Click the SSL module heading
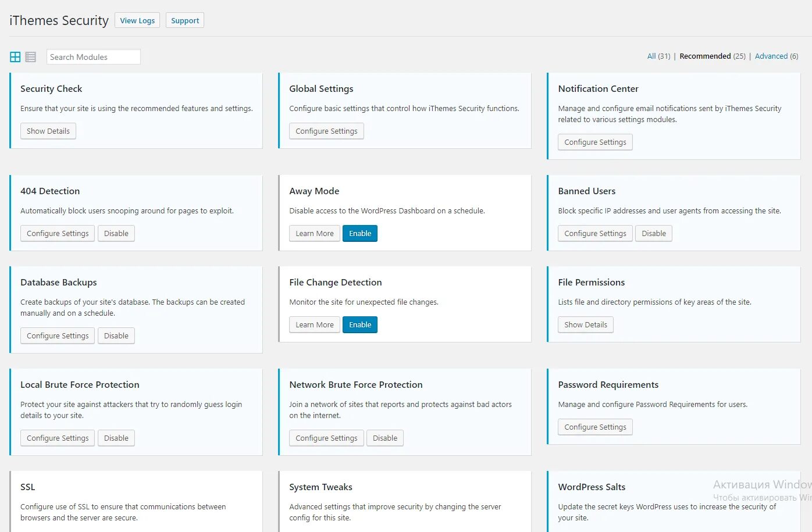This screenshot has width=812, height=532. (27, 487)
